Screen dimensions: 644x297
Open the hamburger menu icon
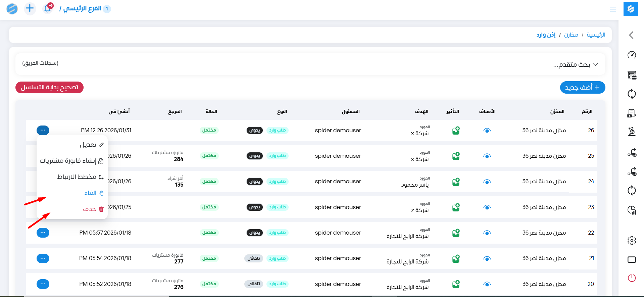click(x=613, y=9)
